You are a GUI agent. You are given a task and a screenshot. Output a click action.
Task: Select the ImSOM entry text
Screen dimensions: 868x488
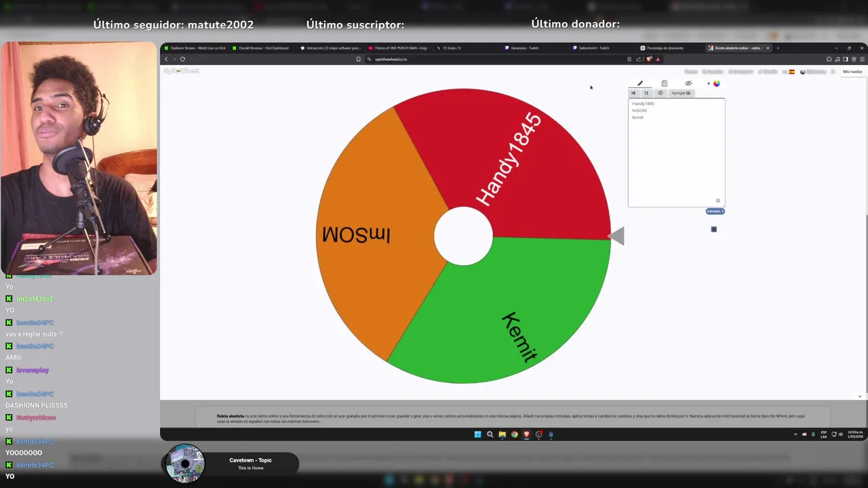(639, 110)
